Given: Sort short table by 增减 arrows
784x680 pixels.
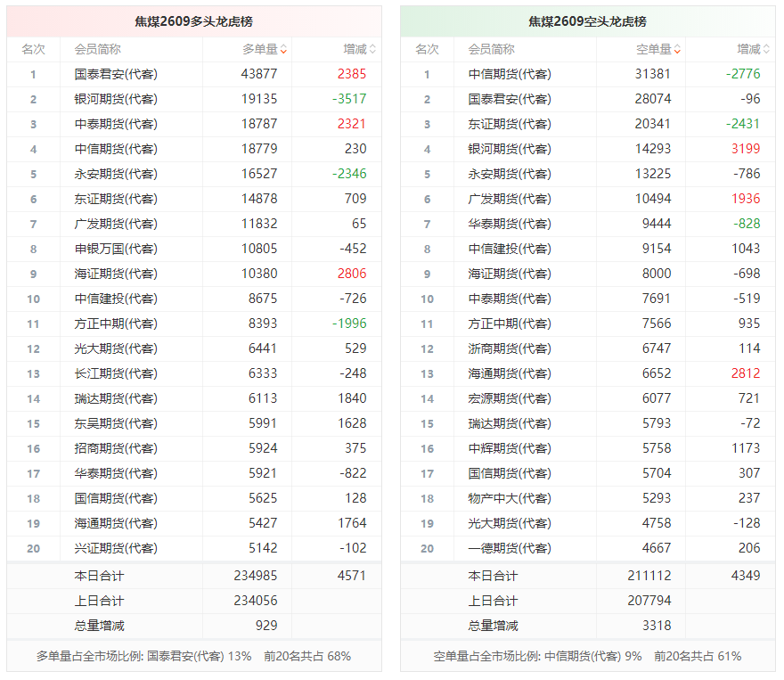Looking at the screenshot, I should (766, 50).
